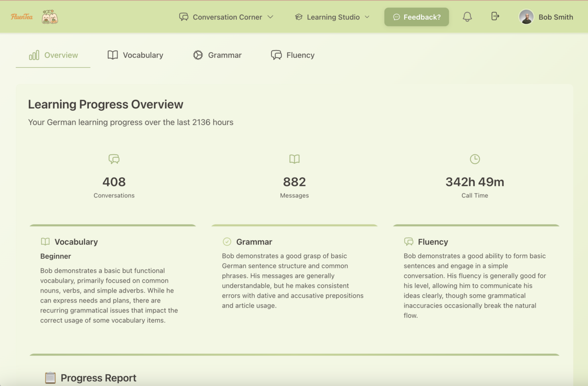Open the Bob Smith account menu

(545, 17)
